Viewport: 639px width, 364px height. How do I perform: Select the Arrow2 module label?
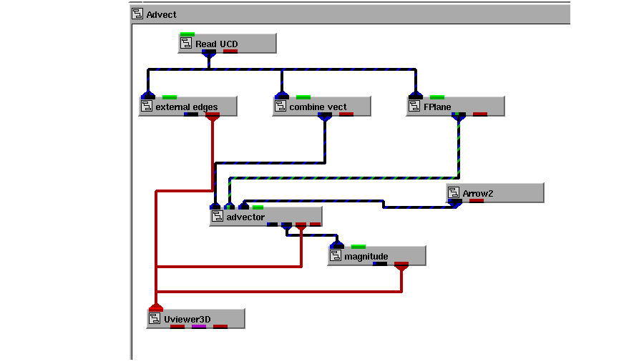point(477,193)
